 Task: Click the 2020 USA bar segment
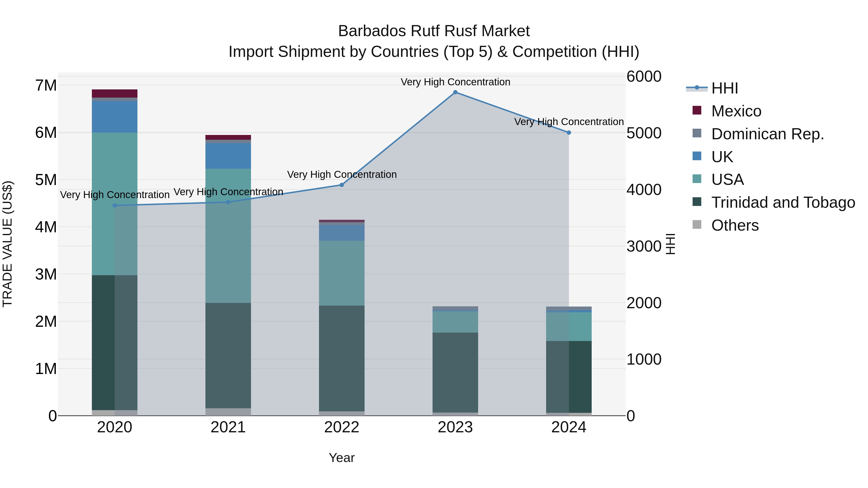[115, 204]
